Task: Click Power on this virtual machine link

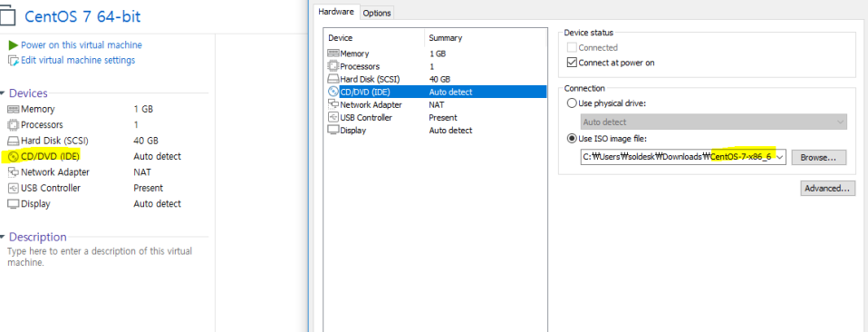Action: point(82,45)
